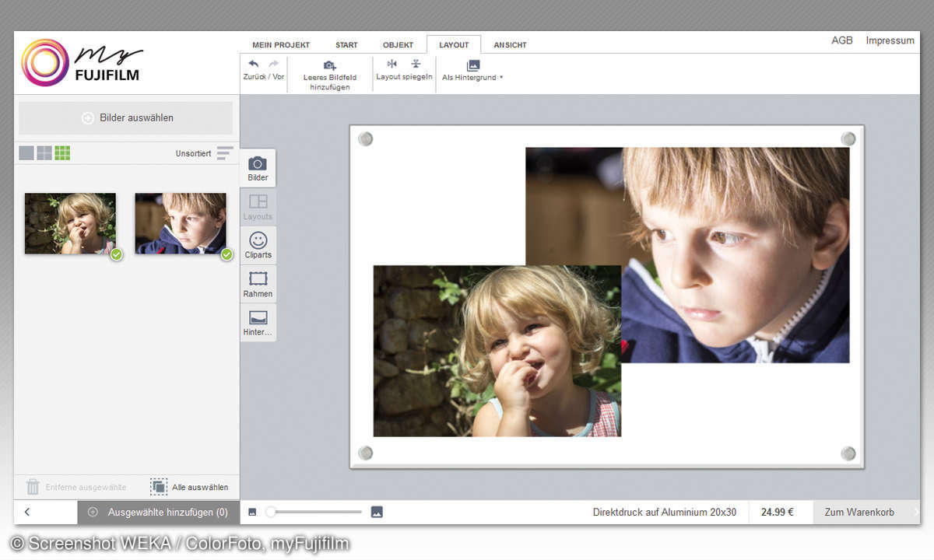
Task: Switch to medium grid thumbnail view
Action: (x=44, y=153)
